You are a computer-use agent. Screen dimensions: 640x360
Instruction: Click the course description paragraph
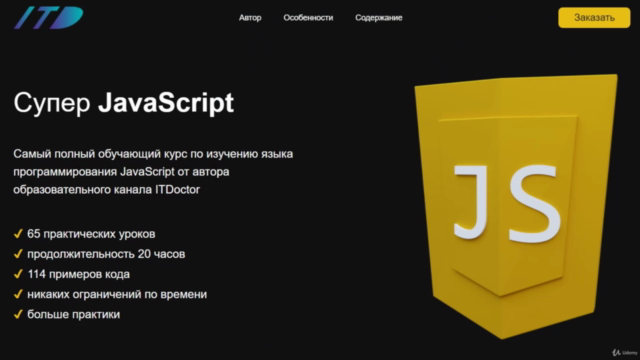[153, 172]
